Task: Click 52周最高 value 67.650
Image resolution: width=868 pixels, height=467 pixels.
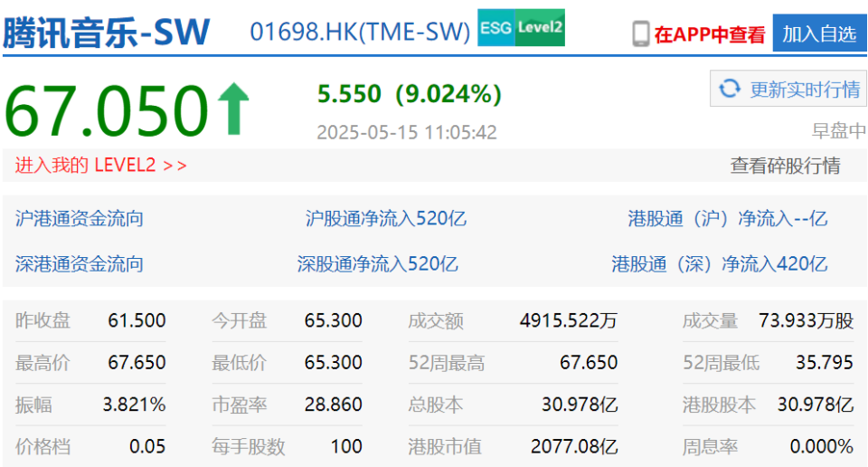Action: click(x=589, y=362)
